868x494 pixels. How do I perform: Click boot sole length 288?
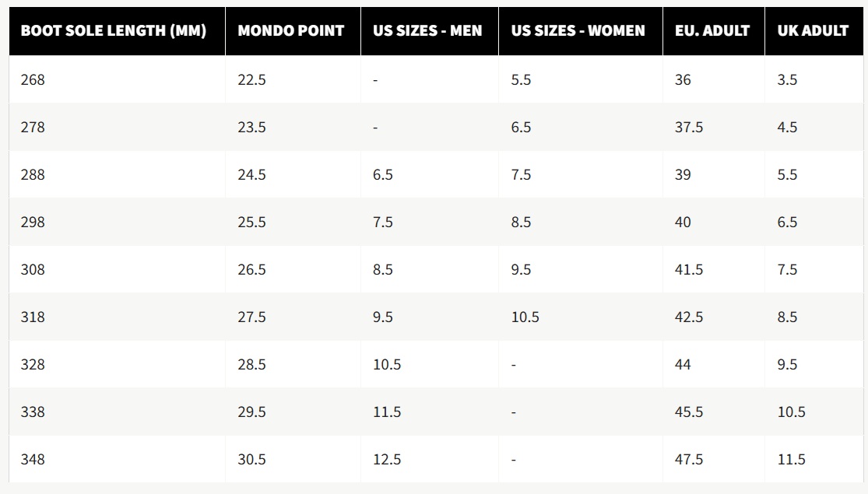point(33,174)
